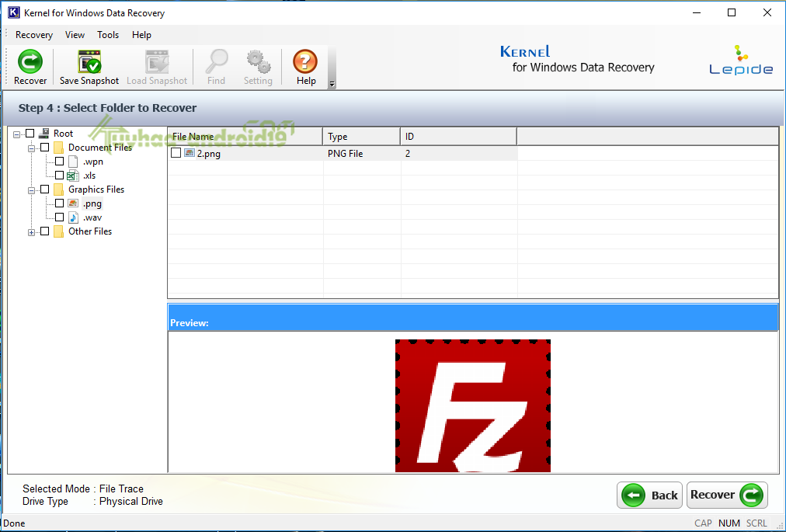Click the Find magnifier icon
The height and width of the screenshot is (532, 786).
(x=217, y=61)
